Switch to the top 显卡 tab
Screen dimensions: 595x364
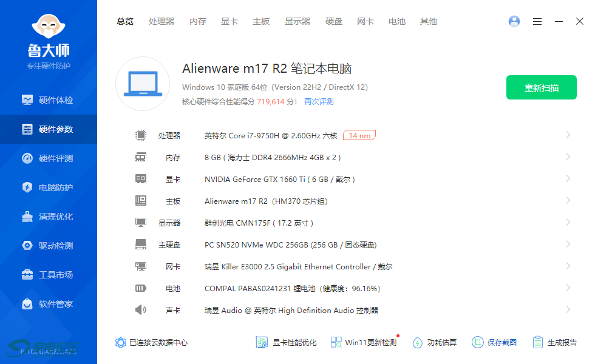pyautogui.click(x=229, y=22)
